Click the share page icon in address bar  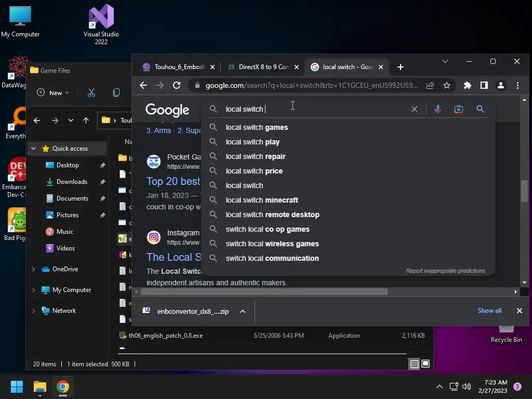click(x=430, y=86)
